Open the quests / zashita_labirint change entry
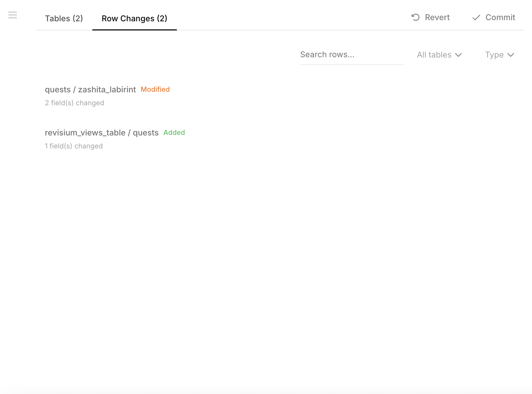 click(x=90, y=89)
